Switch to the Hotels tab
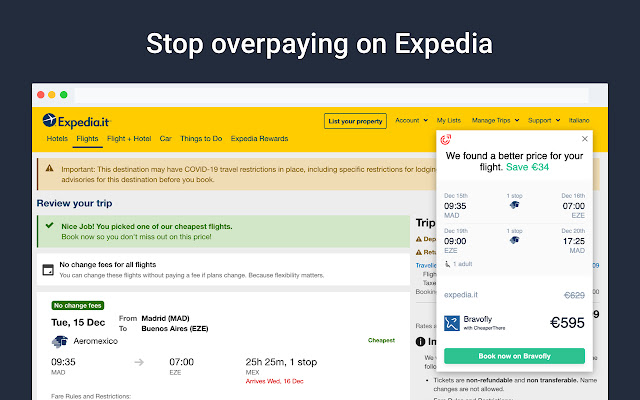Screen dimensions: 640x400 click(x=57, y=139)
